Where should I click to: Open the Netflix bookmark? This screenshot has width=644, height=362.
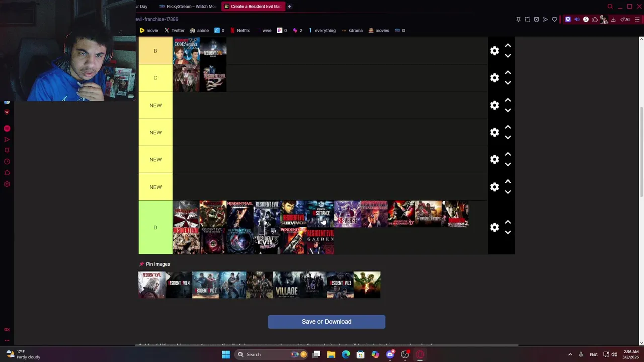click(239, 30)
